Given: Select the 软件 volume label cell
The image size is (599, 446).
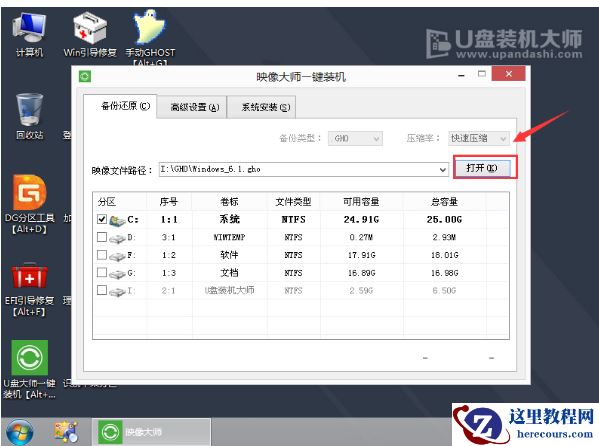Looking at the screenshot, I should point(229,255).
